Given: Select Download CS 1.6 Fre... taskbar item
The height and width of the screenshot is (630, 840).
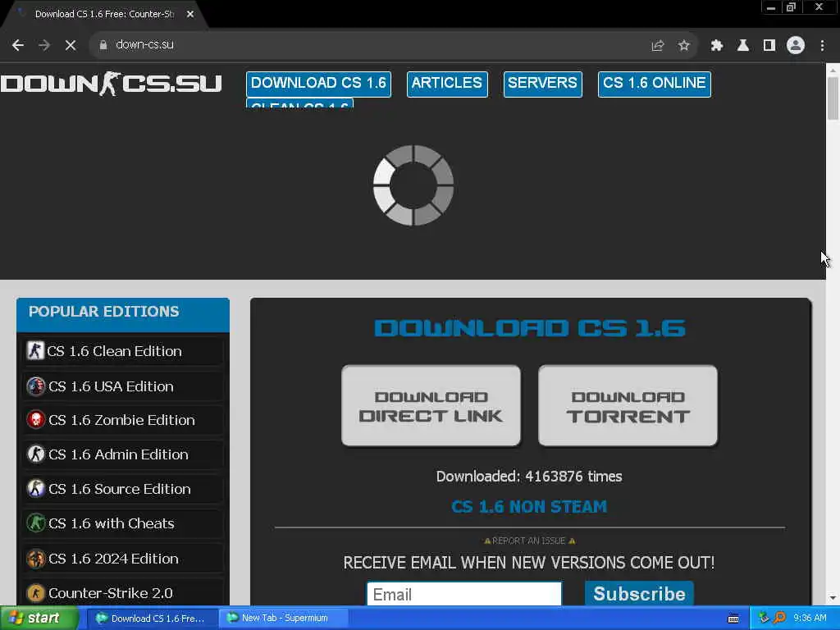Looking at the screenshot, I should click(x=152, y=619).
